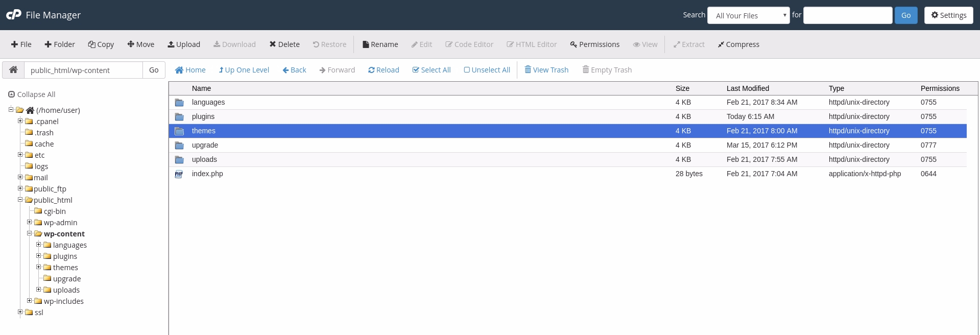Open the All Your Files search dropdown
This screenshot has width=980, height=335.
pos(749,15)
